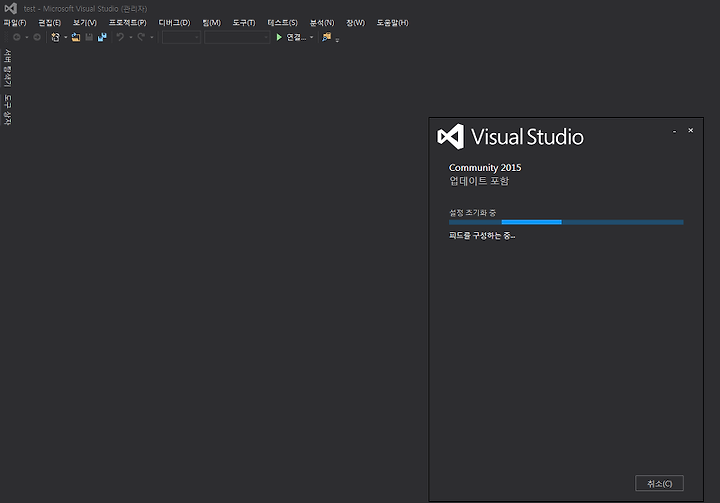The image size is (720, 503).
Task: Click the Save All toolbar icon
Action: point(102,37)
